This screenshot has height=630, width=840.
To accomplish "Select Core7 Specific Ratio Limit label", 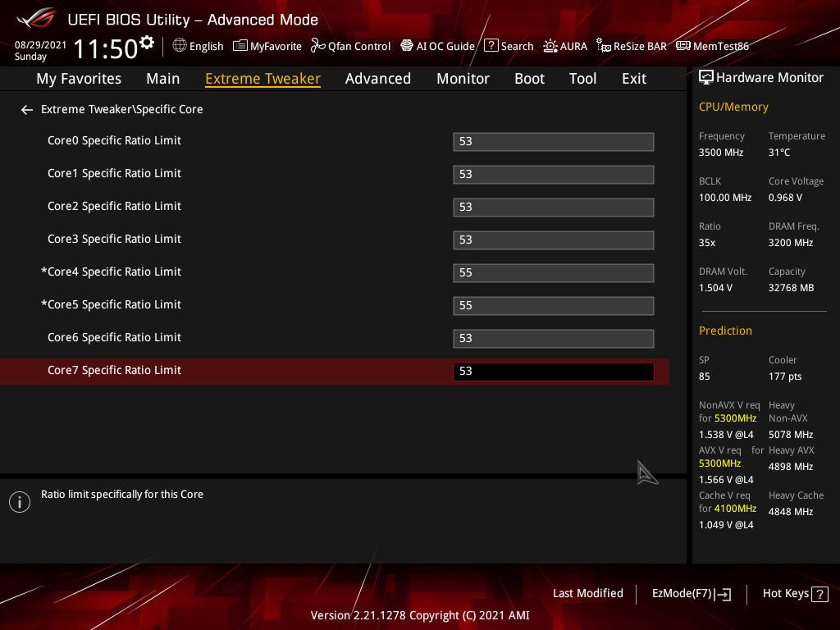I will [x=114, y=370].
